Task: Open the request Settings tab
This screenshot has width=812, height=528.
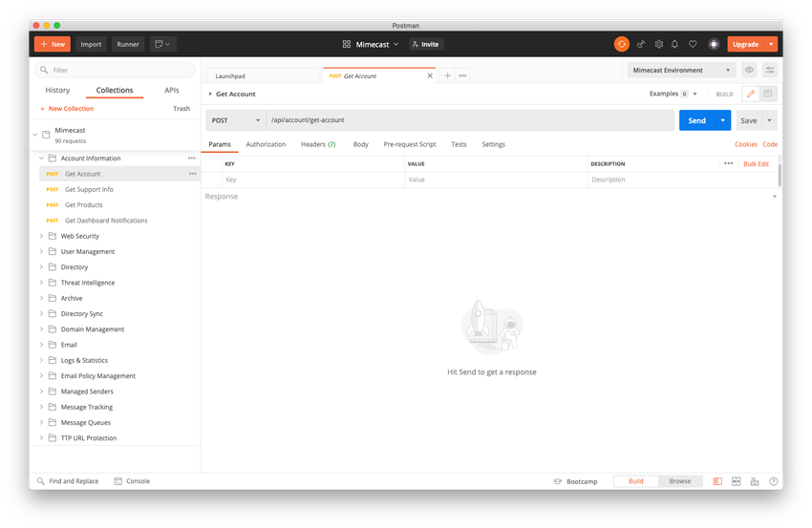Action: 494,144
